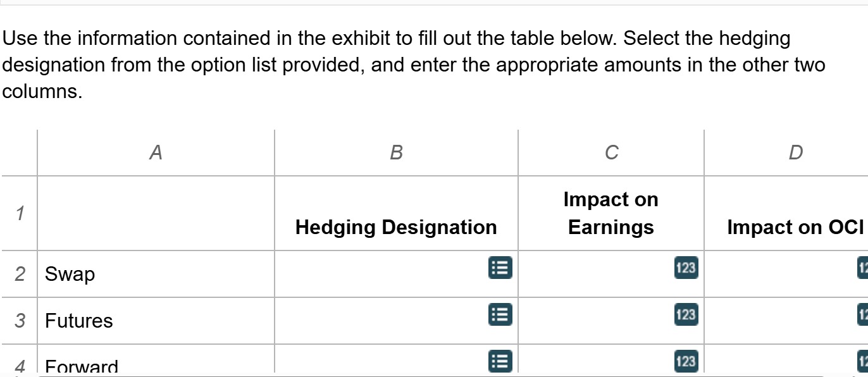
Task: Click the Swap row label
Action: 70,274
